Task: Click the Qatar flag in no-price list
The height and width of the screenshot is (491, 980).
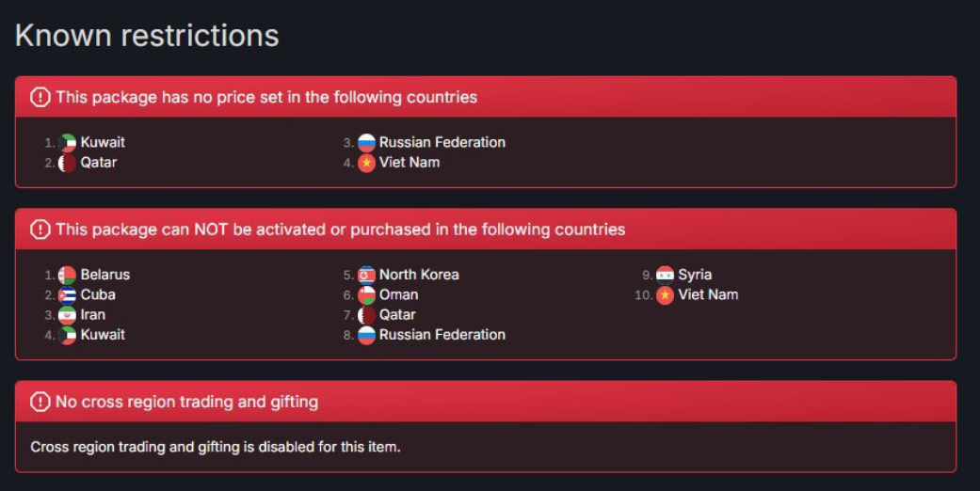Action: click(68, 163)
